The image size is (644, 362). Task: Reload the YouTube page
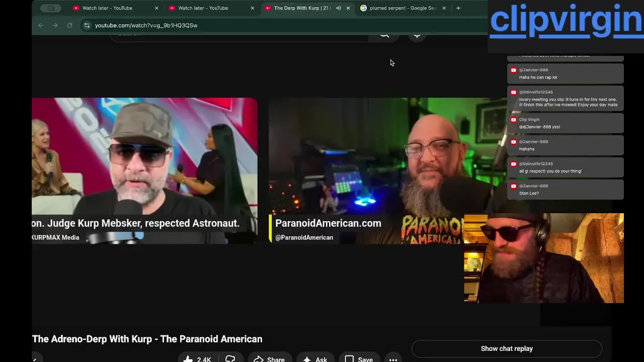(x=70, y=25)
